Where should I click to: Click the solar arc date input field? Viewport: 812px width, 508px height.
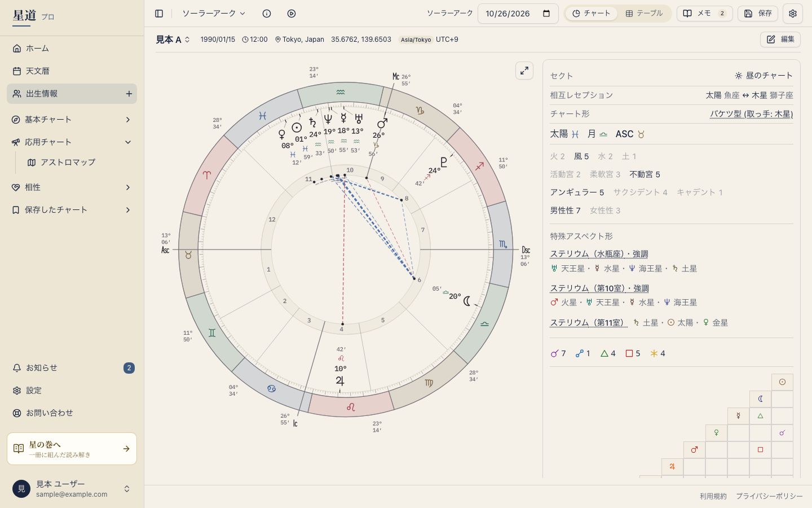(518, 14)
